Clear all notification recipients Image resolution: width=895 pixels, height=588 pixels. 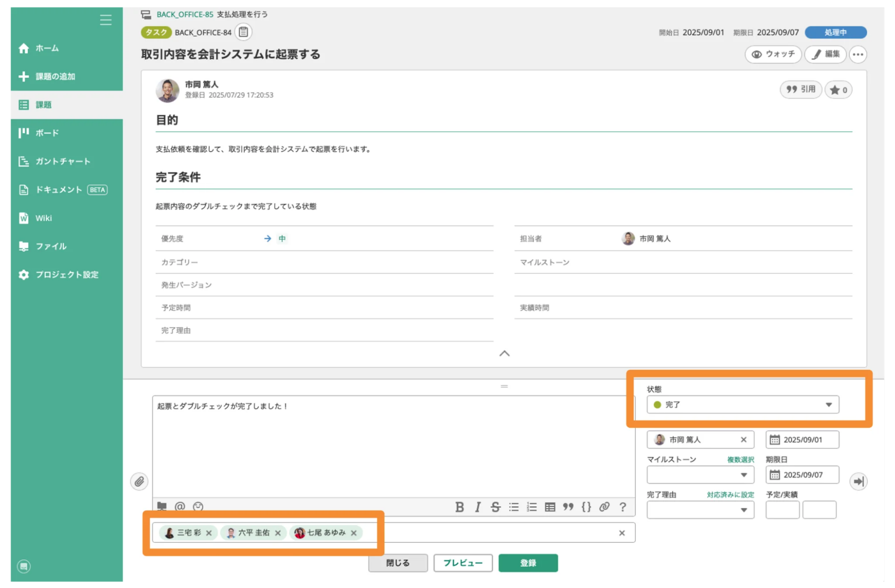pyautogui.click(x=622, y=533)
